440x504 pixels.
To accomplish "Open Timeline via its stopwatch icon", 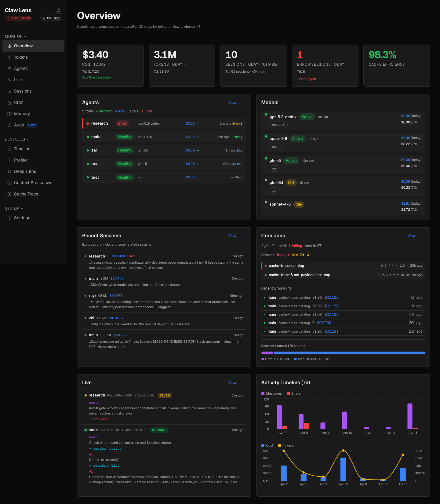I will [x=9, y=149].
